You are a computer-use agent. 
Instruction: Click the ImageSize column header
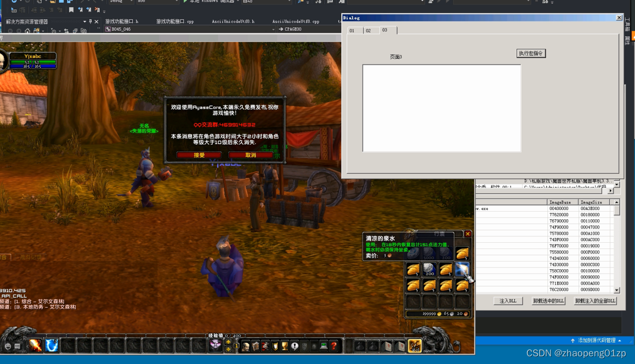click(594, 202)
